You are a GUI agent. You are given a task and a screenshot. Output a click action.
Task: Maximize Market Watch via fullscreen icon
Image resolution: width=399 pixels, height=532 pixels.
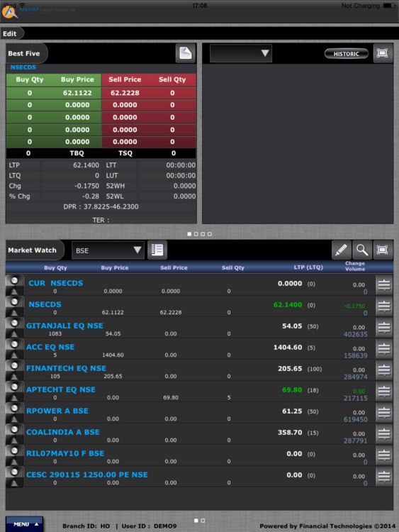383,250
